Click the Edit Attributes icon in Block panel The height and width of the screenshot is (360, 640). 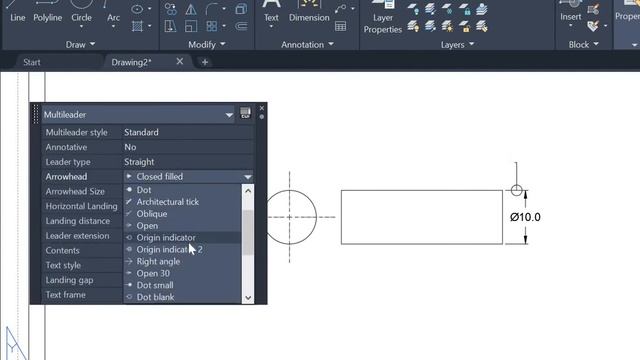593,26
